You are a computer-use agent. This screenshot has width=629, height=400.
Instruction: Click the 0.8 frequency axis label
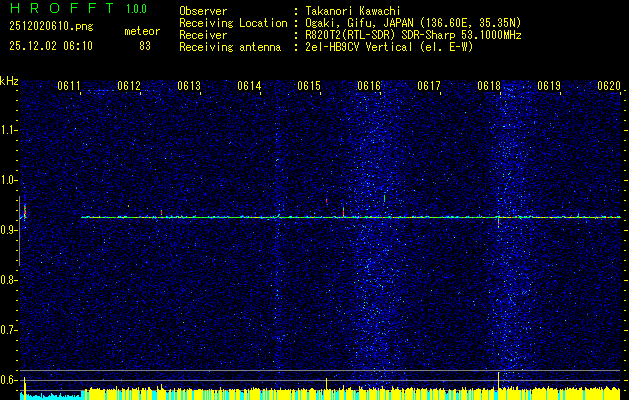[x=8, y=280]
